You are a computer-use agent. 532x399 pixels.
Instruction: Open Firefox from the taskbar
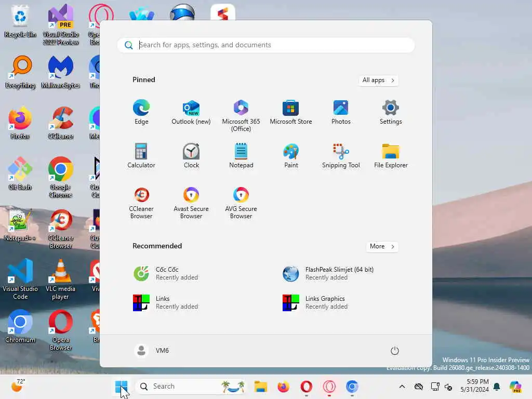(x=283, y=387)
